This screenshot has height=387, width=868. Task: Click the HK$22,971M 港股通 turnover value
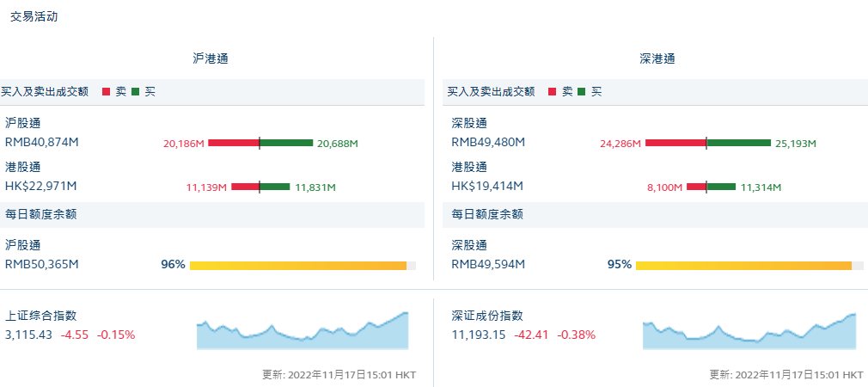[x=41, y=186]
